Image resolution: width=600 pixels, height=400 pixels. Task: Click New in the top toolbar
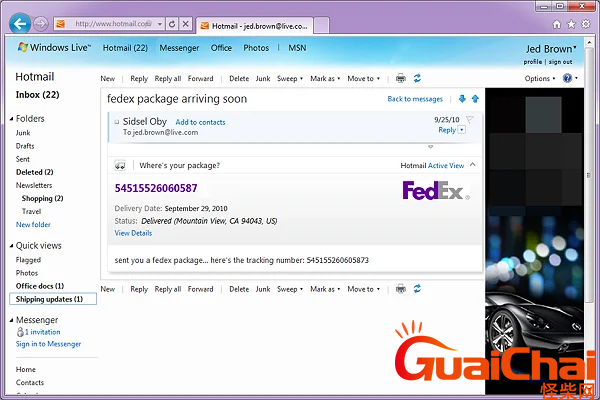108,78
